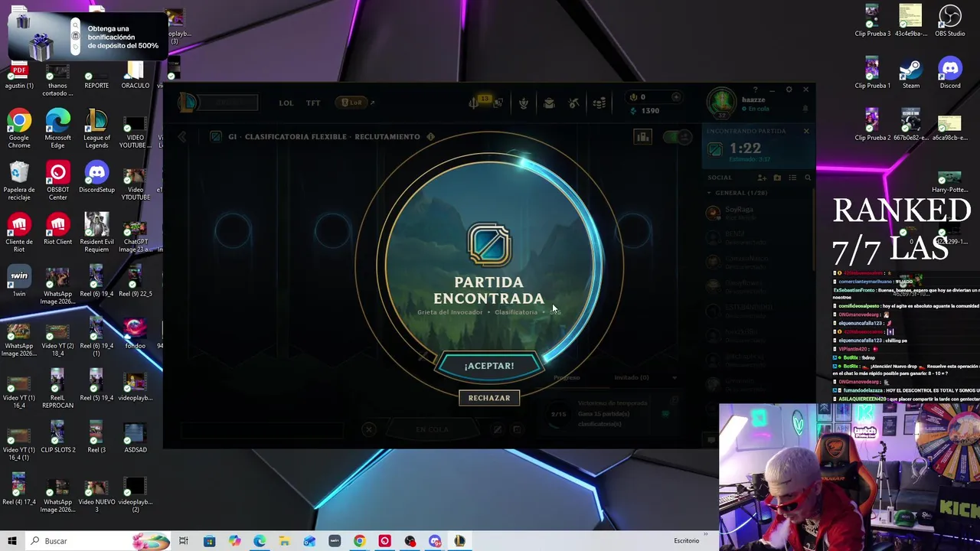Open Task View on taskbar
The image size is (980, 551).
coord(184,541)
